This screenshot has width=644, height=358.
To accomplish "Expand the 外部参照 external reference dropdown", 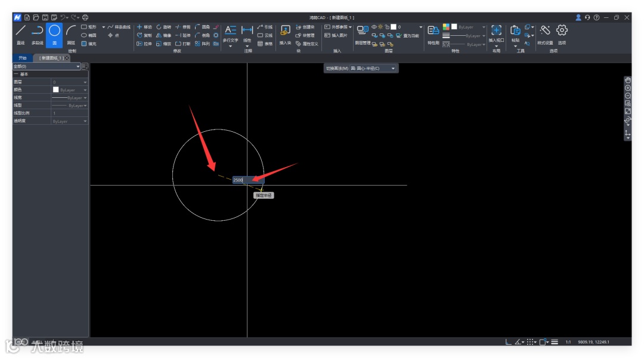I will 350,27.
